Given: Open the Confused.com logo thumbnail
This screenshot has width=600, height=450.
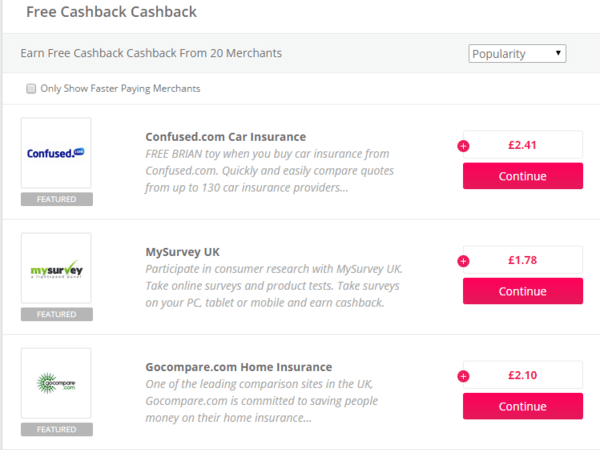Looking at the screenshot, I should 56,153.
